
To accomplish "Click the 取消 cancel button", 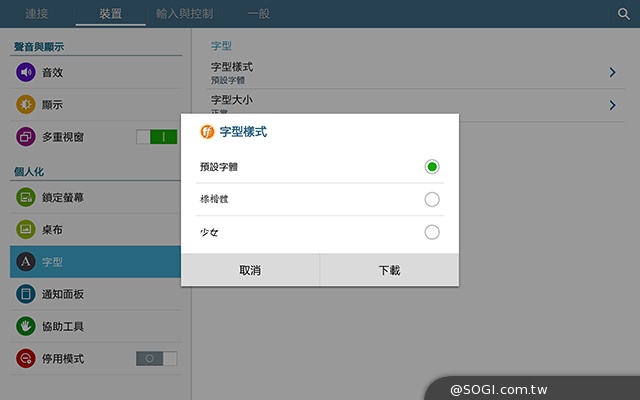I will pyautogui.click(x=250, y=270).
